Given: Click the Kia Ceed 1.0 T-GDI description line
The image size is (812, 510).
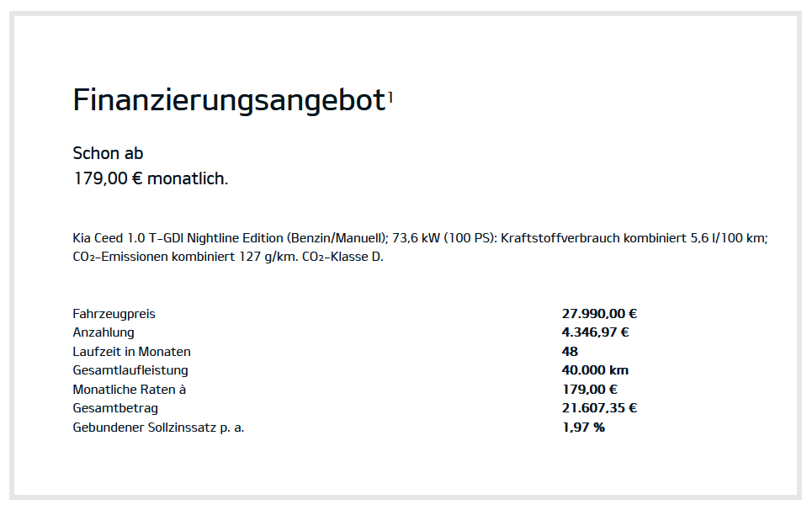Looking at the screenshot, I should (x=420, y=238).
